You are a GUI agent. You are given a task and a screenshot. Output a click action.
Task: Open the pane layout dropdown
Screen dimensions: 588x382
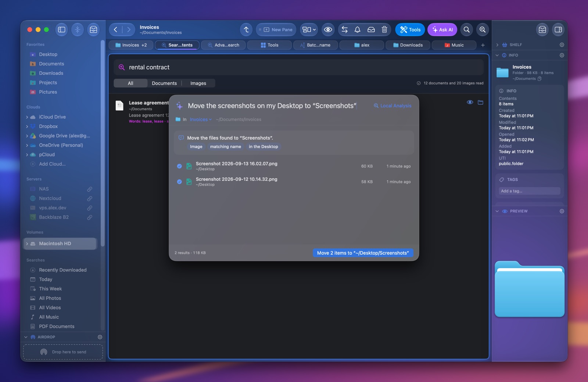309,30
